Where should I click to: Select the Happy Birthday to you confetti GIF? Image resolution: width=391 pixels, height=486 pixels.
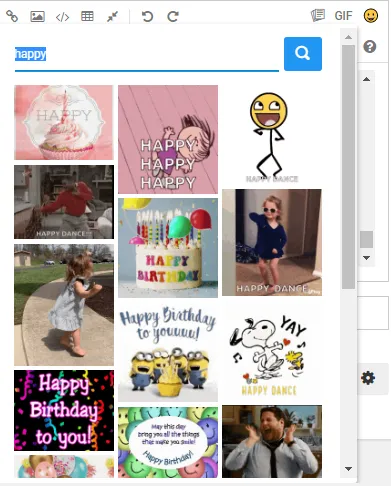(x=64, y=410)
